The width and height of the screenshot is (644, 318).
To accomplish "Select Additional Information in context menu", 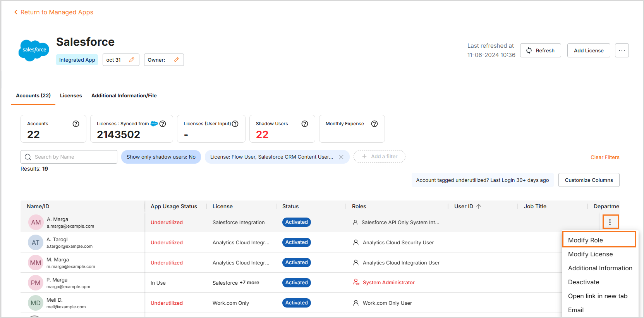I will 600,268.
